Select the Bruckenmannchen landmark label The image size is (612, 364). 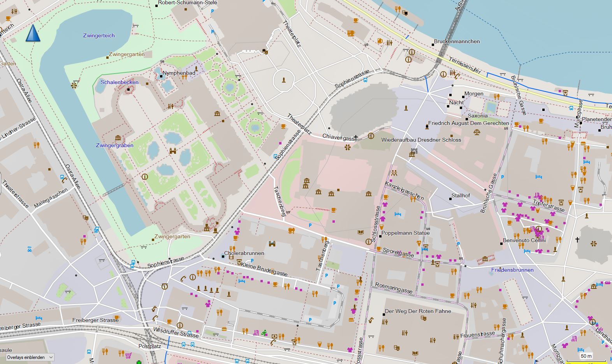coord(457,41)
